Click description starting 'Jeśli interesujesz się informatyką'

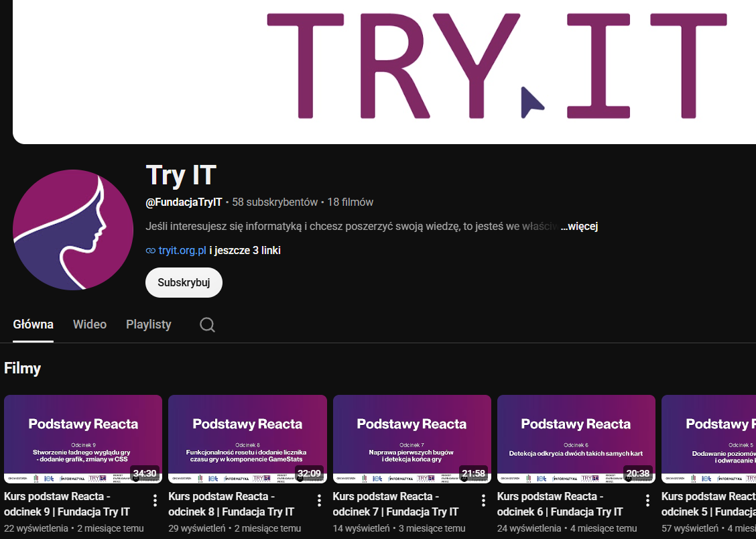352,226
